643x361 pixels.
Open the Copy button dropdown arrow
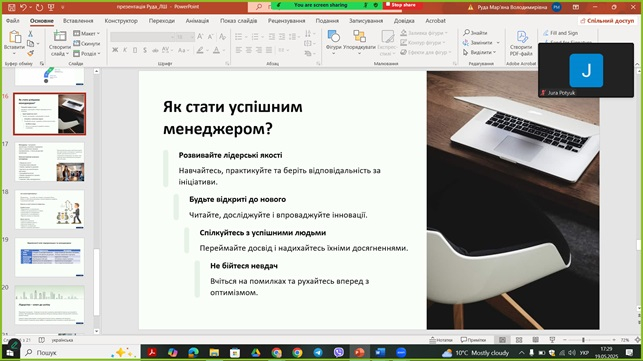point(38,43)
